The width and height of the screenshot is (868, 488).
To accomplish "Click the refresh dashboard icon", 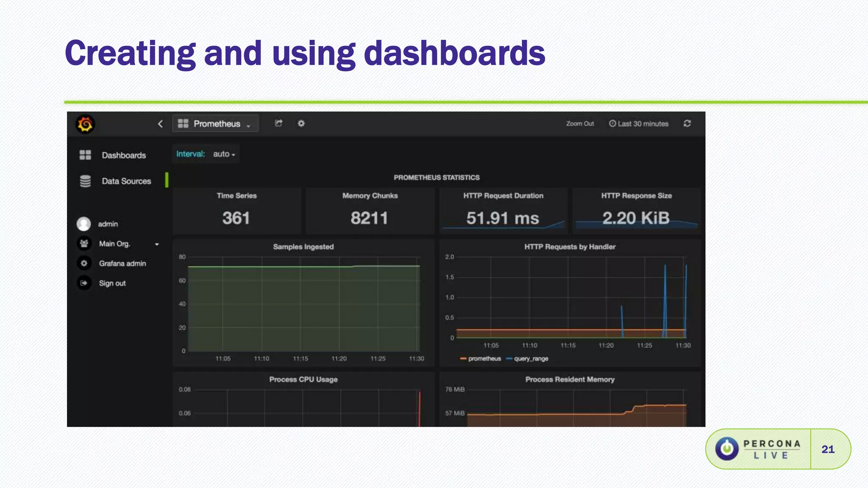I will [687, 123].
